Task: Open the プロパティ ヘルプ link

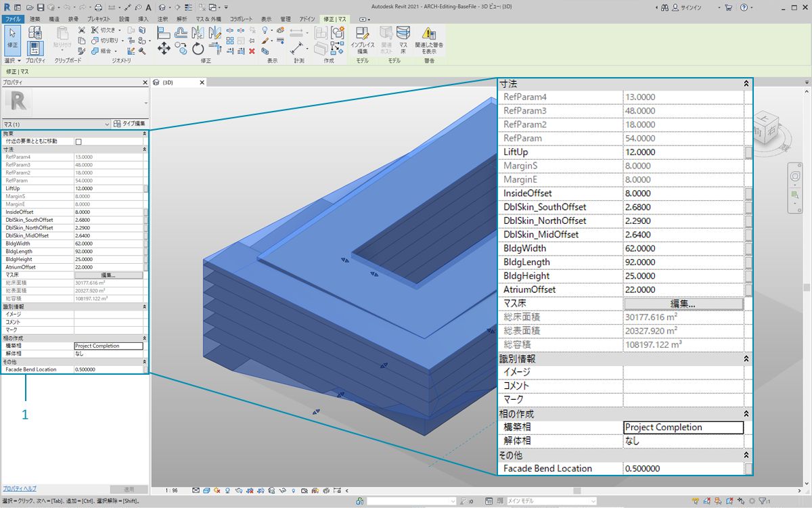Action: 19,488
